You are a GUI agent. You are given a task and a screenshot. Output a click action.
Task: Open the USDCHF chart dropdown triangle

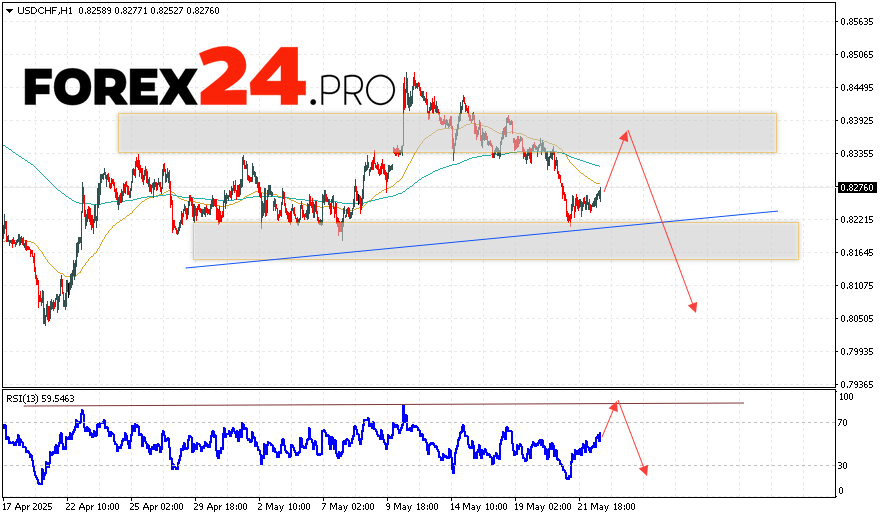click(9, 11)
